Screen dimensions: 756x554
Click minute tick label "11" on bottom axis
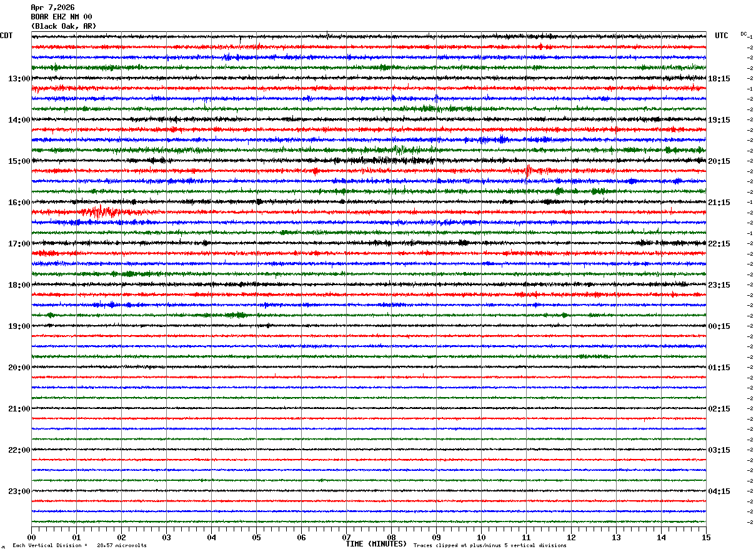(x=526, y=537)
